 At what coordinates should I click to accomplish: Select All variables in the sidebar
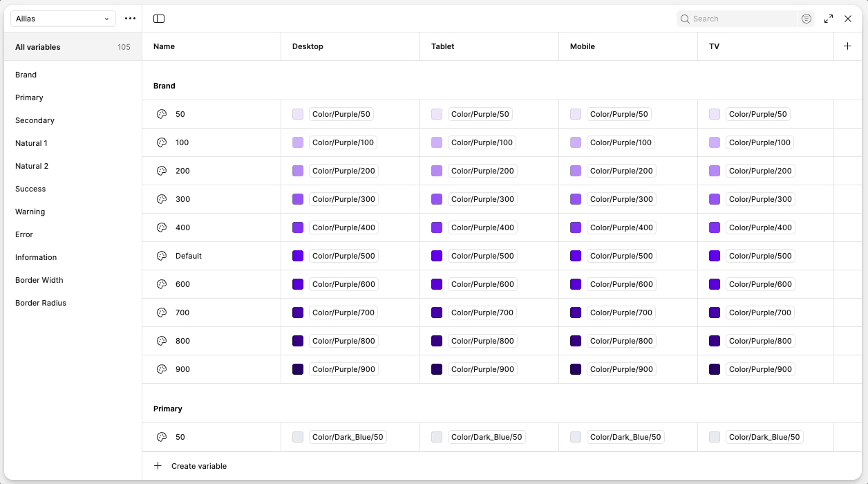(38, 47)
